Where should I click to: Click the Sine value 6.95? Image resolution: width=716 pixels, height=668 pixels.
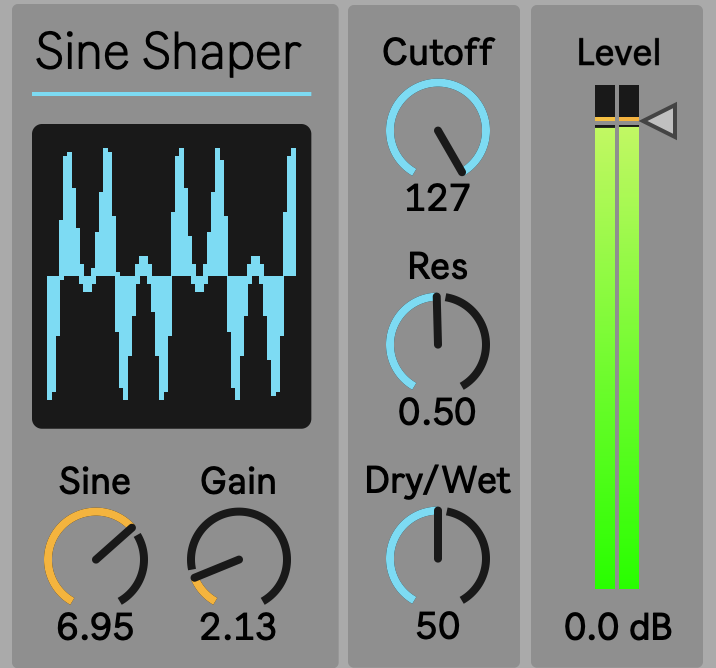[x=95, y=627]
